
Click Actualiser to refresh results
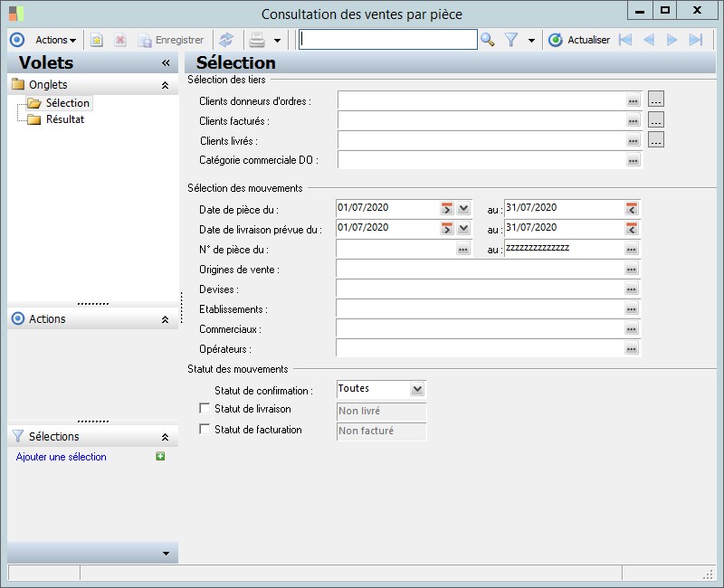point(580,40)
